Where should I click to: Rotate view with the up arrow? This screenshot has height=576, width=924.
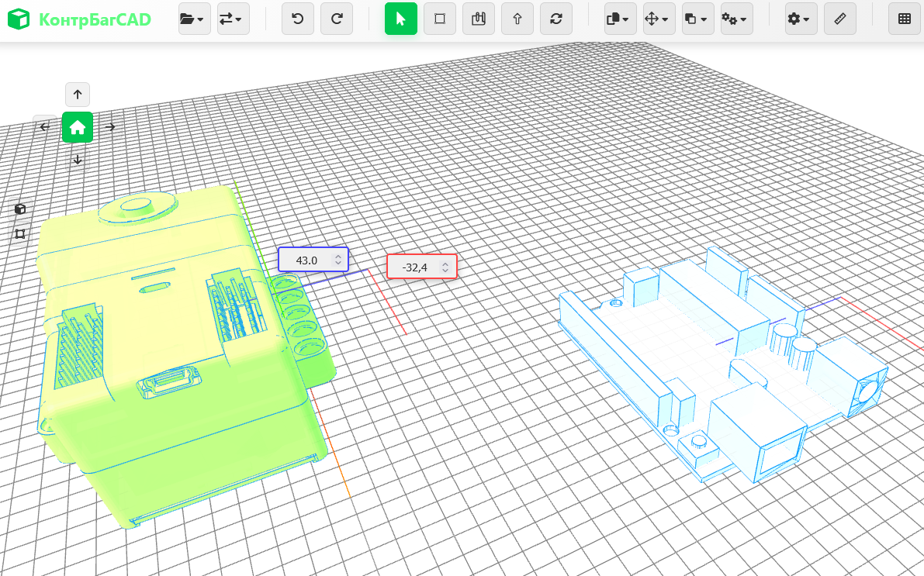click(x=78, y=95)
